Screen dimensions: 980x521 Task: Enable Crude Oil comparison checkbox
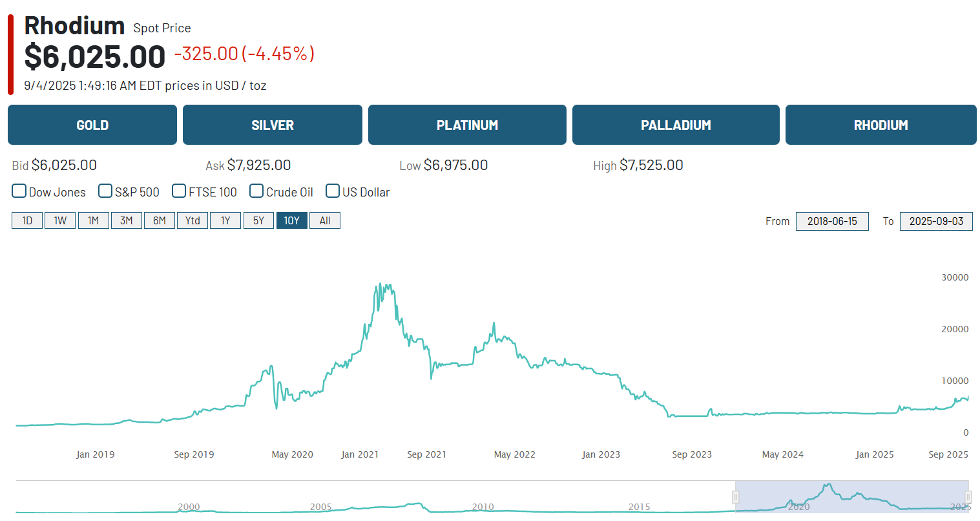click(256, 191)
